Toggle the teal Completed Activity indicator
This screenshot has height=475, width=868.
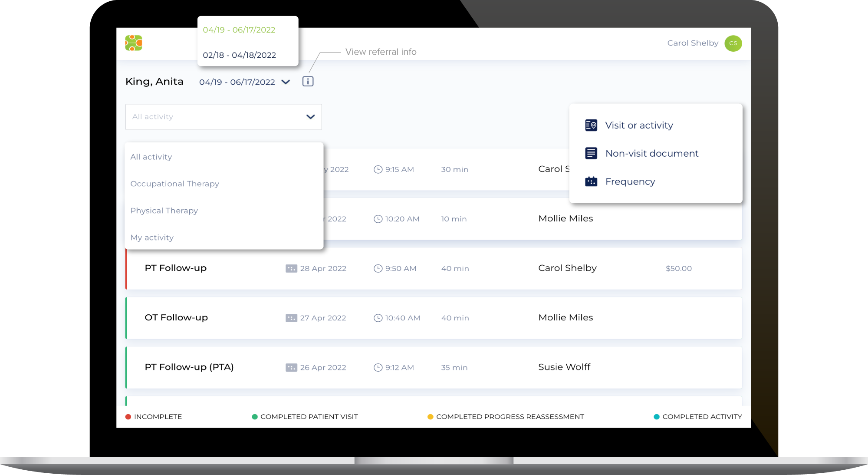pos(656,416)
